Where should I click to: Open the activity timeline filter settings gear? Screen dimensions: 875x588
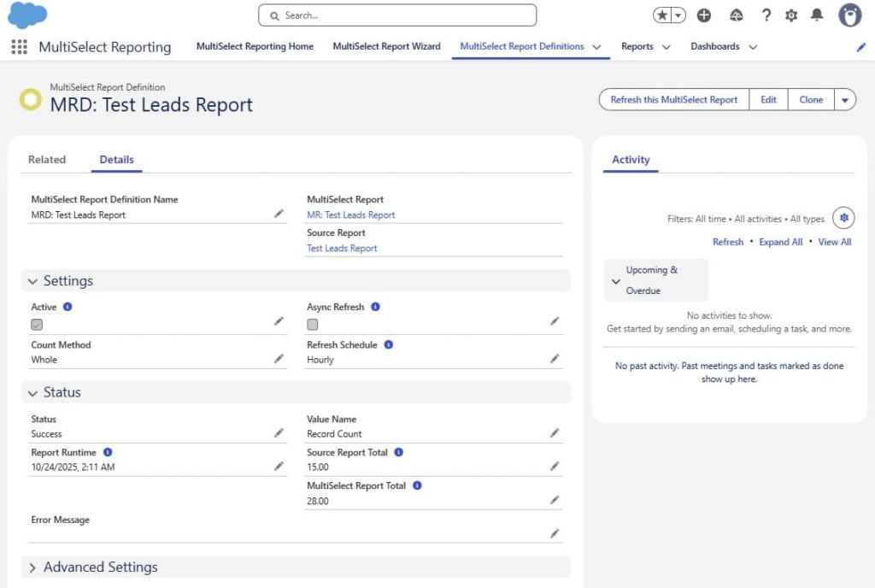click(843, 218)
